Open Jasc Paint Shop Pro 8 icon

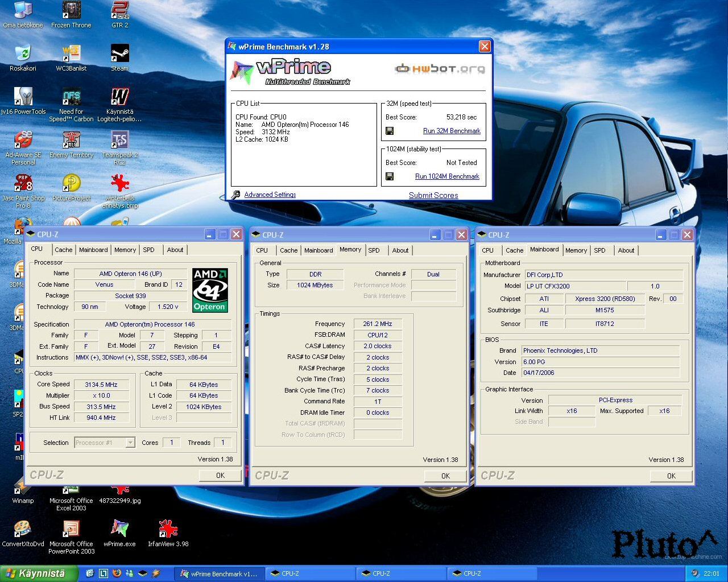click(x=23, y=192)
